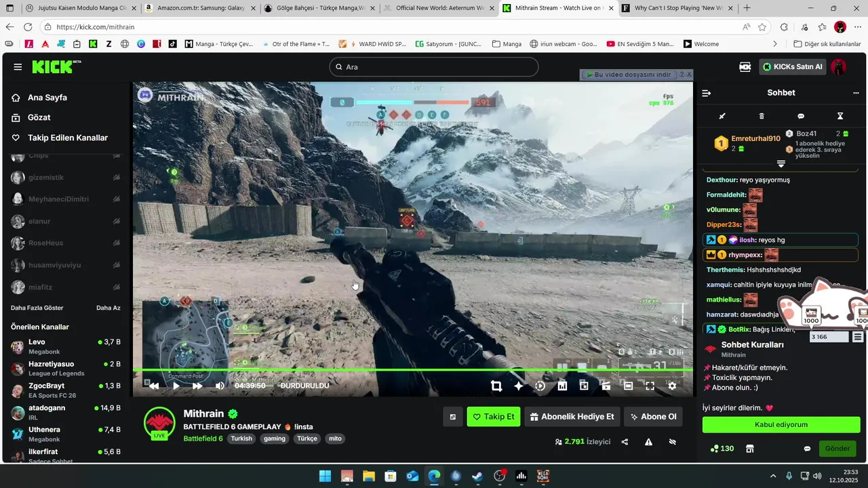Collapse the Sohbet chat panel
Image resolution: width=868 pixels, height=488 pixels.
pyautogui.click(x=707, y=93)
